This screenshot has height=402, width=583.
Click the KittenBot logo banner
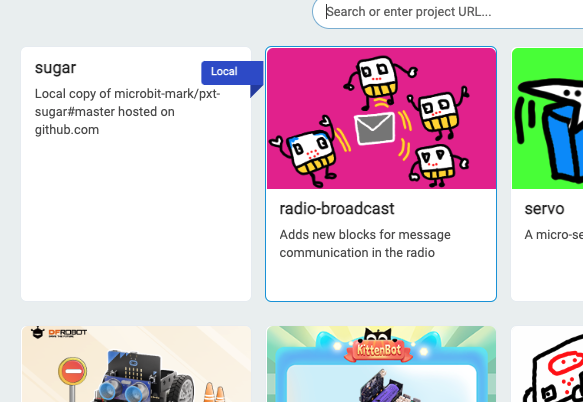pyautogui.click(x=379, y=350)
